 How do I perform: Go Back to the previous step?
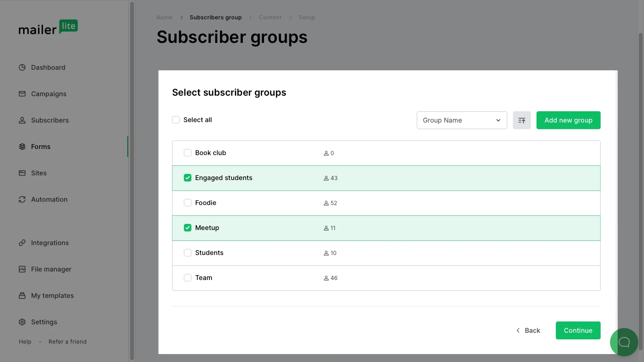pyautogui.click(x=528, y=330)
